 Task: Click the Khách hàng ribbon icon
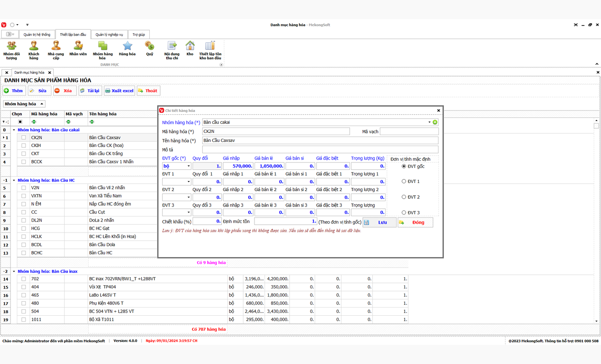pyautogui.click(x=34, y=50)
